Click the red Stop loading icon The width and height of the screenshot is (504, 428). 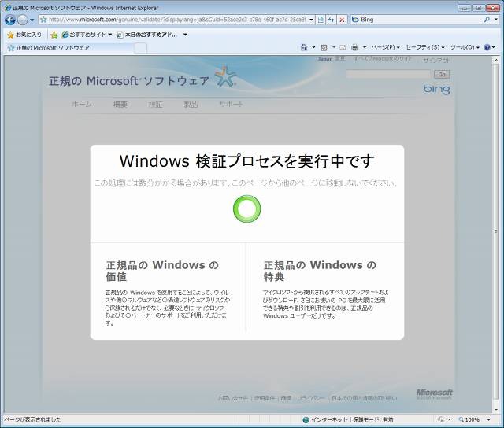pyautogui.click(x=342, y=20)
